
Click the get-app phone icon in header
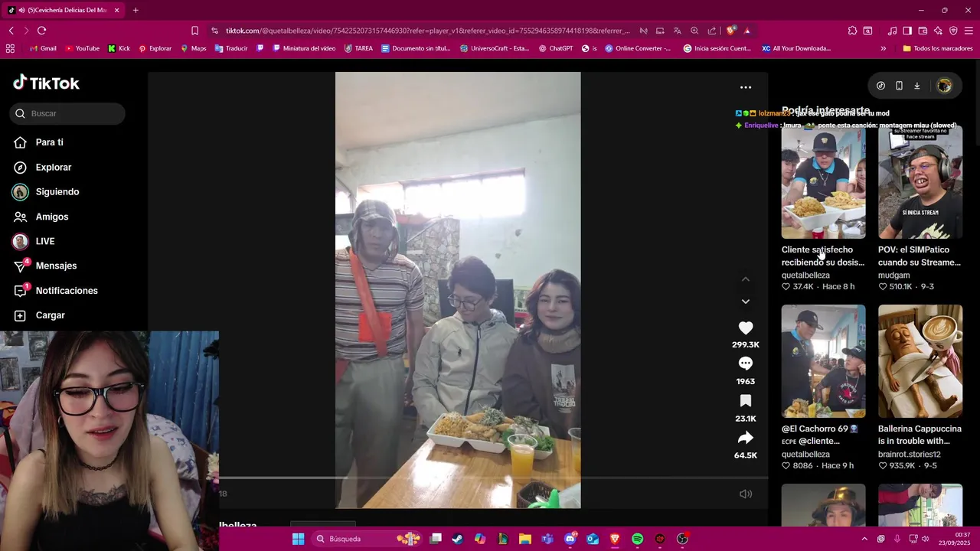[899, 86]
